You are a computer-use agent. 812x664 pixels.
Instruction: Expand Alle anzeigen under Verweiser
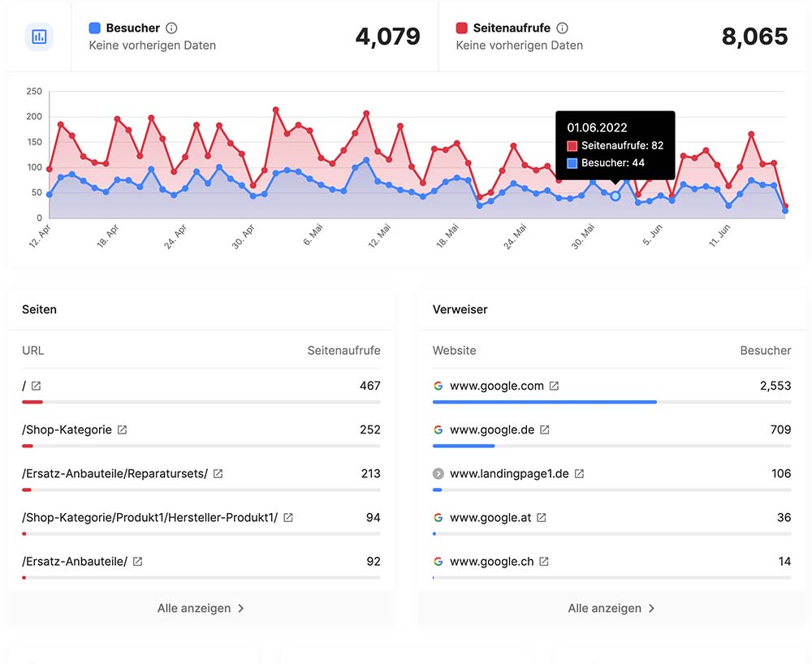pyautogui.click(x=611, y=608)
